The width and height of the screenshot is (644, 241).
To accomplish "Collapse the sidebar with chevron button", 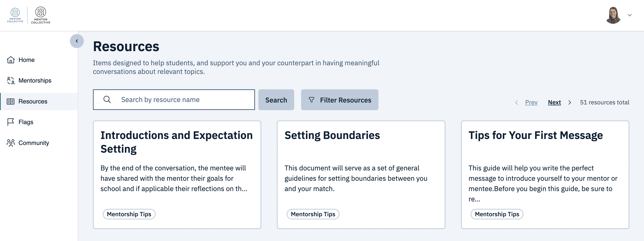I will pos(77,41).
